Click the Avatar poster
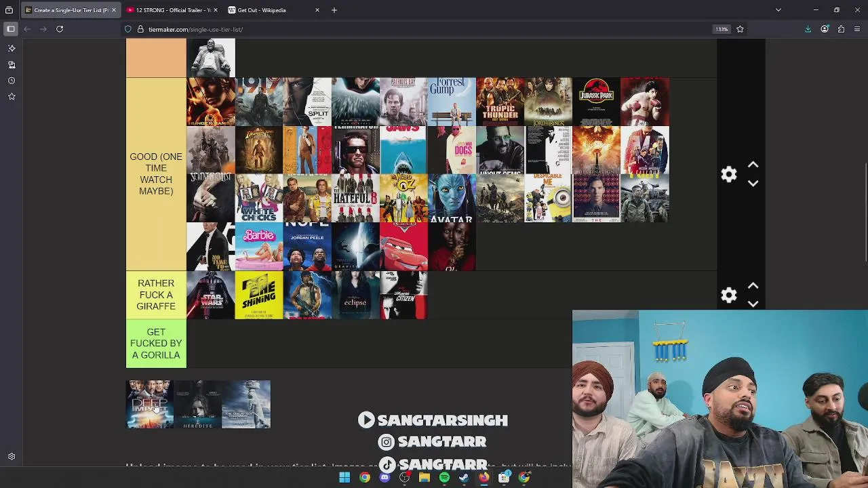 coord(452,199)
